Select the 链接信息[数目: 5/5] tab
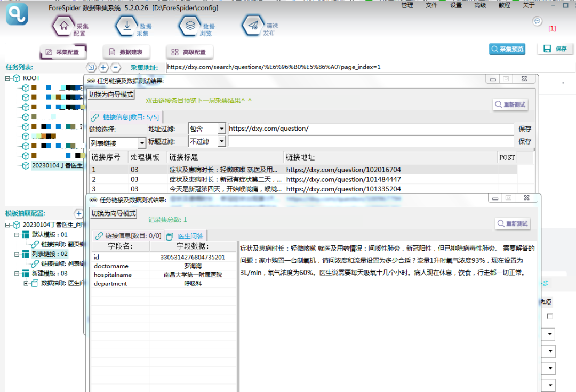This screenshot has height=392, width=576. coord(126,117)
